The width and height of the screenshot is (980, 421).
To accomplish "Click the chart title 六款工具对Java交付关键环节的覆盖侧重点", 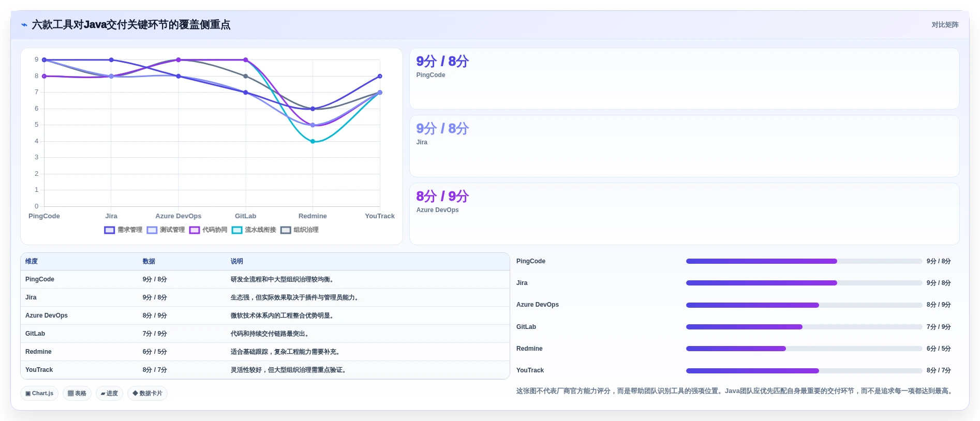I will (x=131, y=25).
